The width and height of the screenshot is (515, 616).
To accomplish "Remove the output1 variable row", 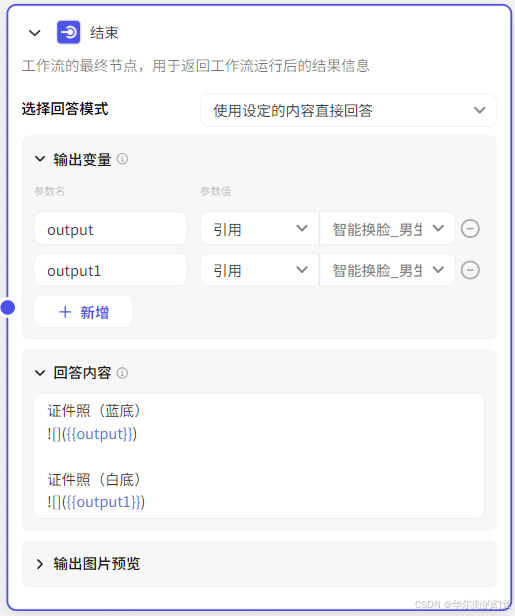I will click(x=470, y=270).
